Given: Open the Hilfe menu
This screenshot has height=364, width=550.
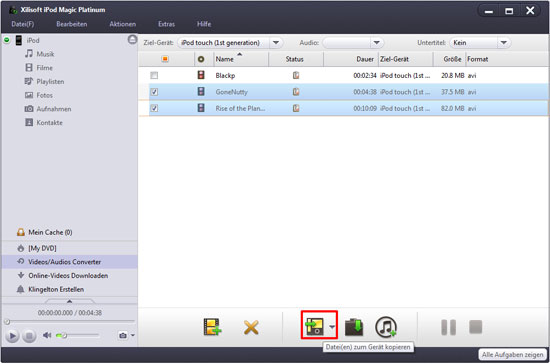Looking at the screenshot, I should (204, 24).
